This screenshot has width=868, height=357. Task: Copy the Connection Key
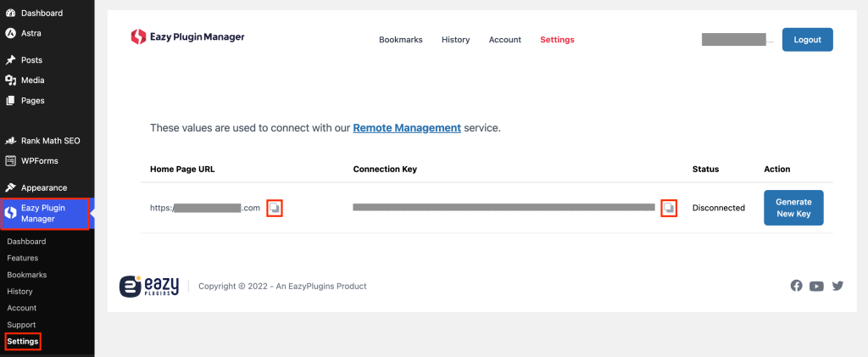point(669,208)
